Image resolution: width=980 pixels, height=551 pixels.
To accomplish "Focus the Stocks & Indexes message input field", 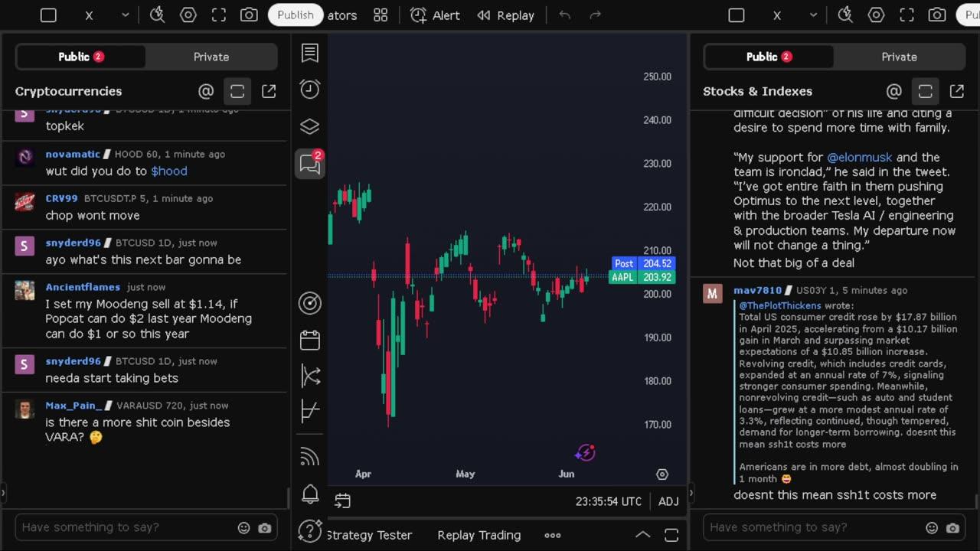I will 835,527.
